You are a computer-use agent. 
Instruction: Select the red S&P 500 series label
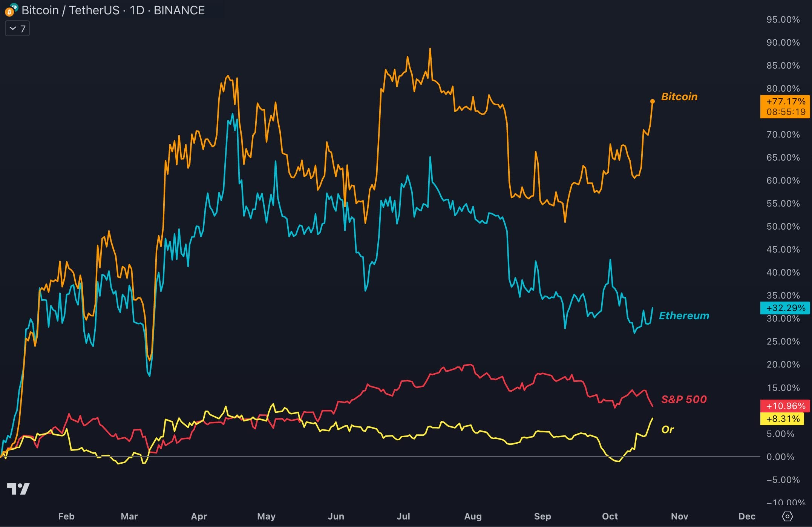pos(684,399)
